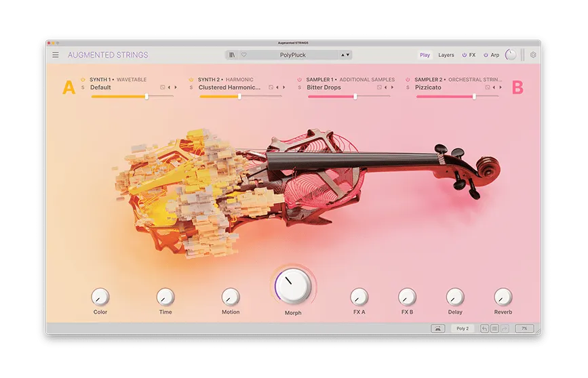The height and width of the screenshot is (378, 588).
Task: Click the SYNTH 1 WAVETABLE label
Action: [x=118, y=79]
